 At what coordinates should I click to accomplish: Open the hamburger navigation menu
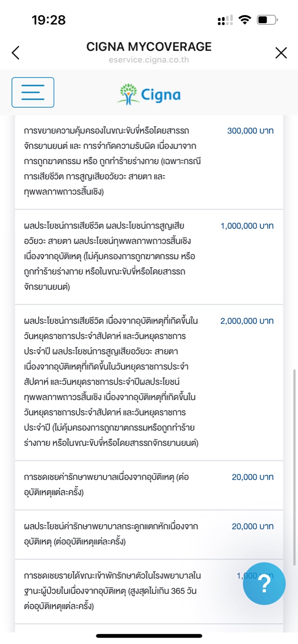click(33, 92)
